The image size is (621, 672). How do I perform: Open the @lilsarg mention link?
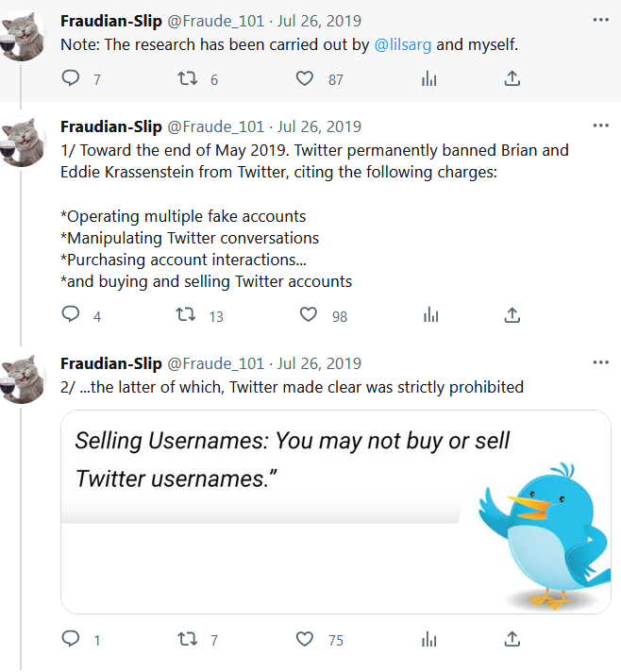tap(403, 44)
